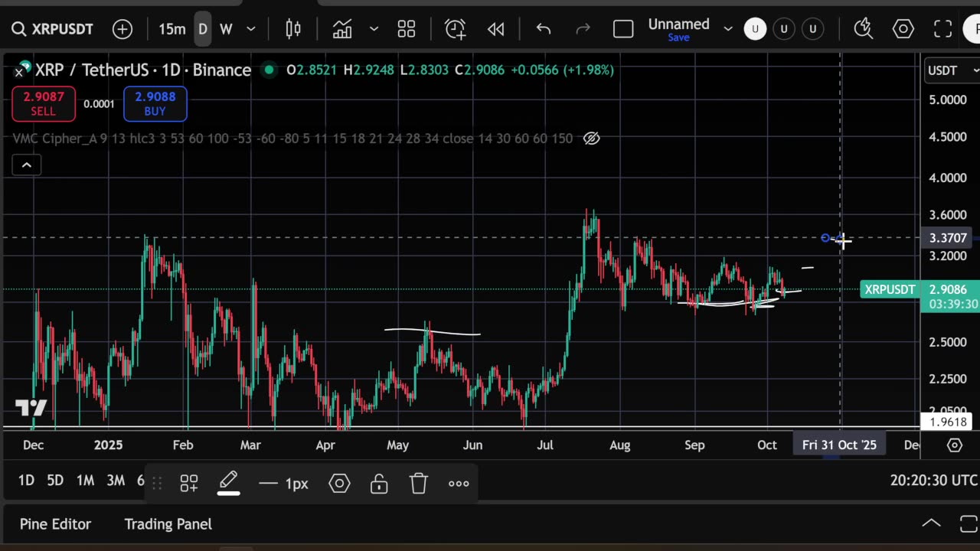
Task: Open the chart layout setup square
Action: (x=623, y=29)
